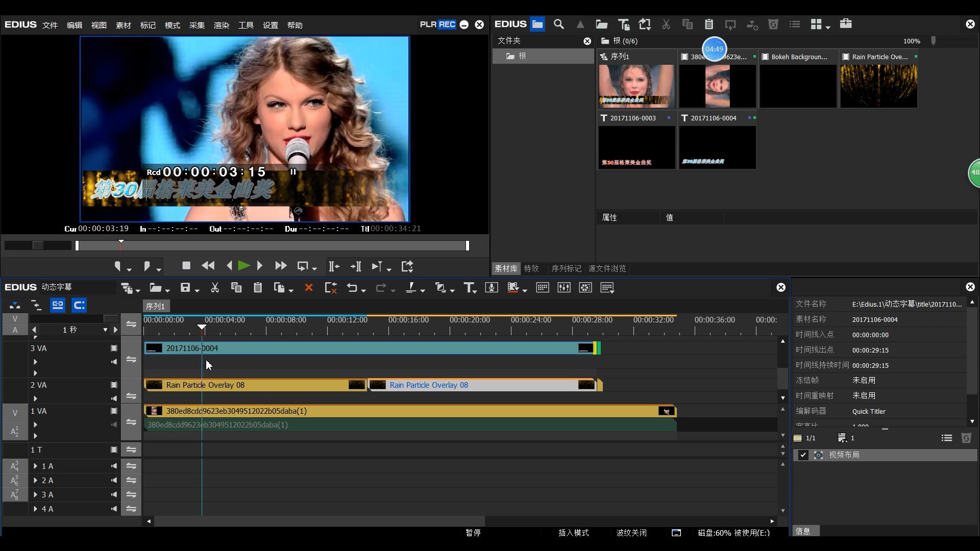The height and width of the screenshot is (551, 980).
Task: Step to the next frame
Action: pos(260,266)
